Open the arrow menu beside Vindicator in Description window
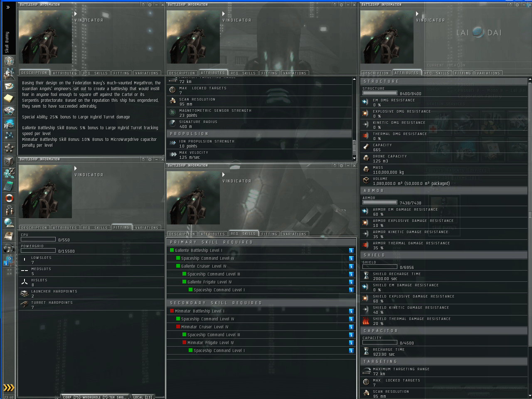 pos(76,14)
